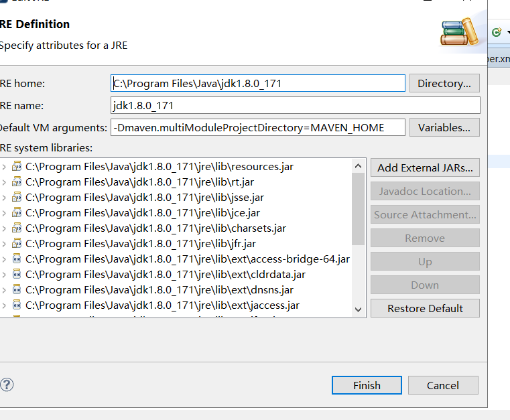The width and height of the screenshot is (510, 420).
Task: Click the Remove button
Action: (425, 238)
